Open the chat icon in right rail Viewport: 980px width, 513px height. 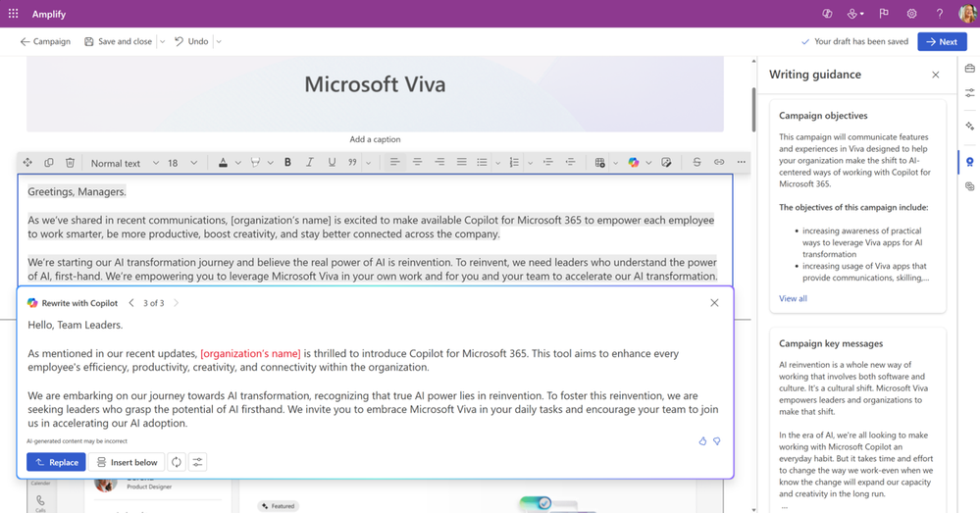point(970,186)
